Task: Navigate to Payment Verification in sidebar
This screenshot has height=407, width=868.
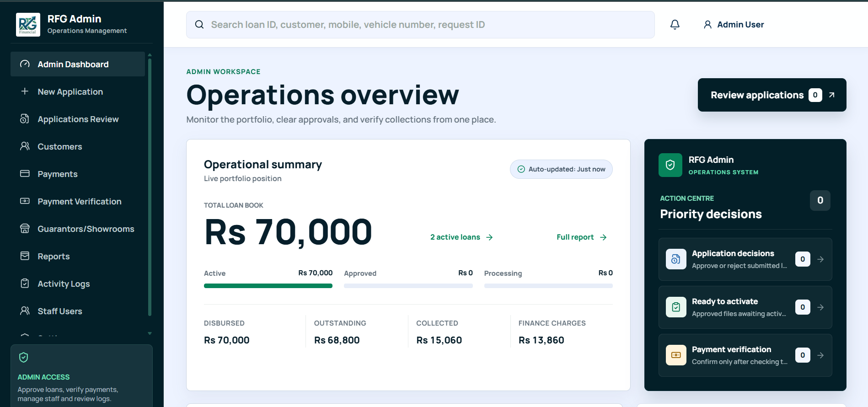Action: [78, 201]
